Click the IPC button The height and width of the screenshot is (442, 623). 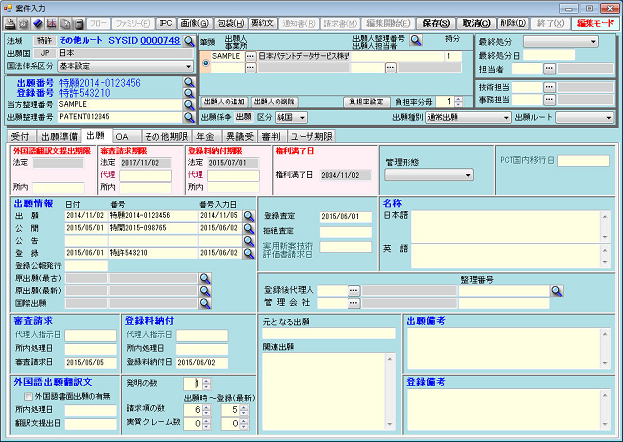tap(165, 23)
